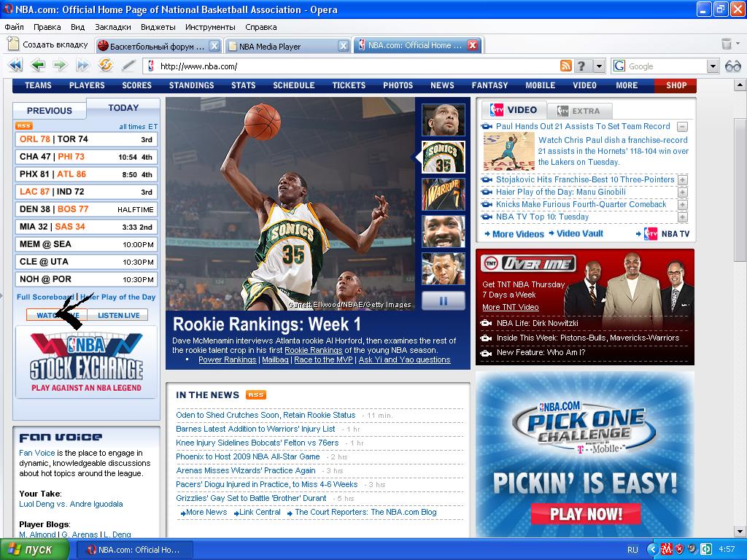Screen dimensions: 747x560
Task: Click the IN THE NEWS RSS badge
Action: tap(256, 394)
